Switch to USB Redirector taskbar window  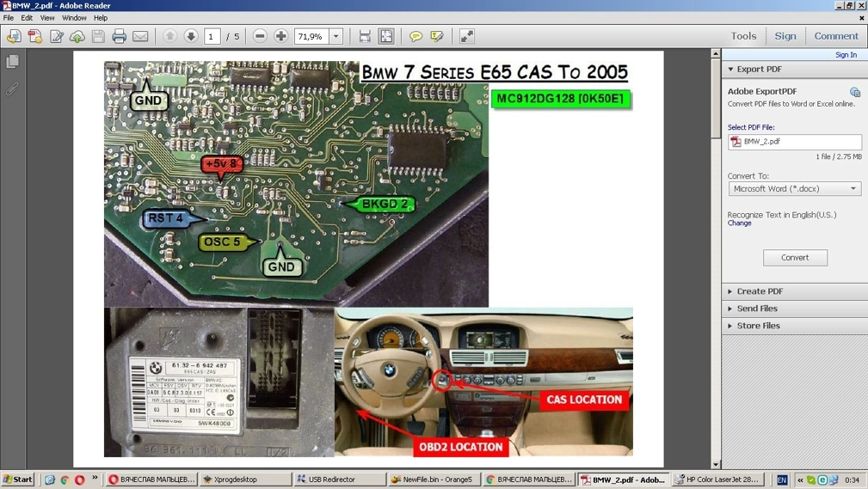[339, 480]
